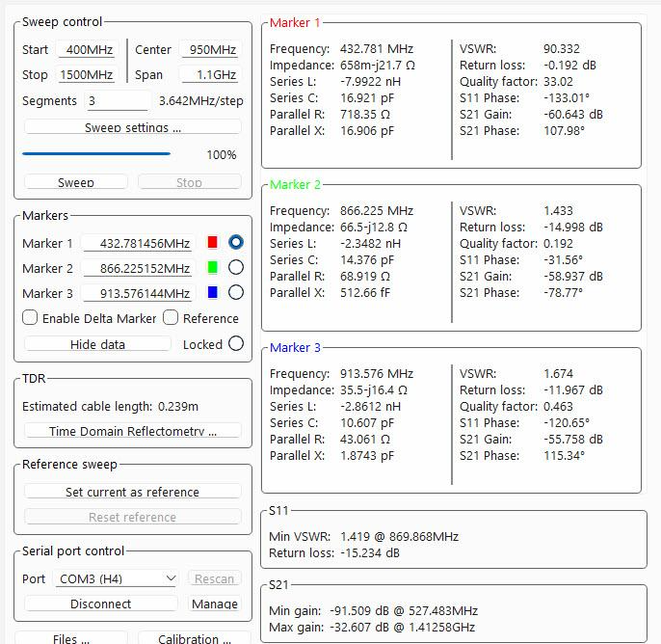
Task: Click the Manage button
Action: pos(215,604)
